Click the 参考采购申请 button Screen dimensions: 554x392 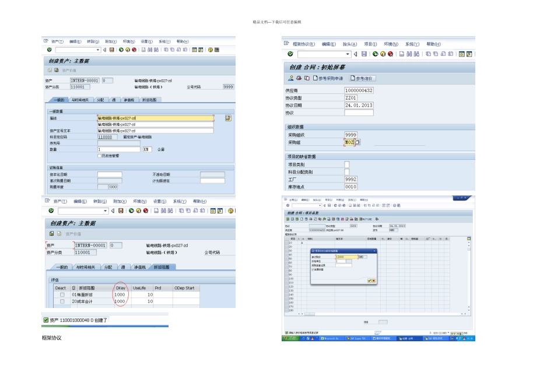pos(328,78)
